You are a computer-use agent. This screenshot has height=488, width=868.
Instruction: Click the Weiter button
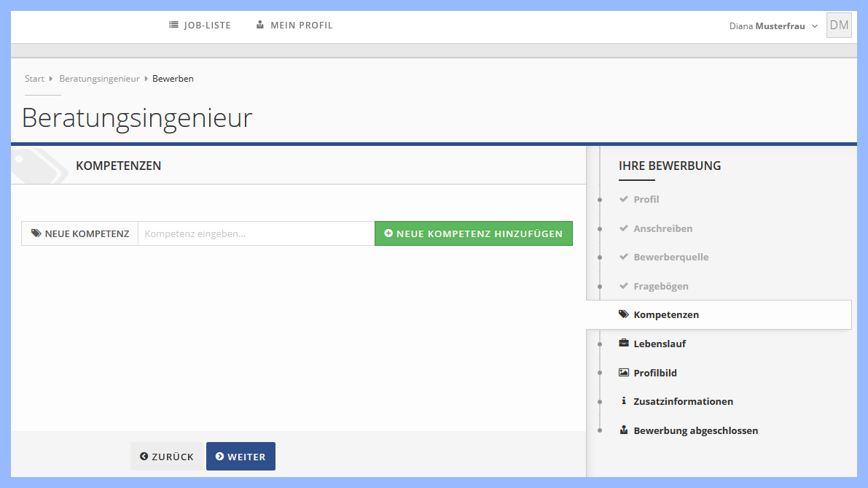coord(241,457)
